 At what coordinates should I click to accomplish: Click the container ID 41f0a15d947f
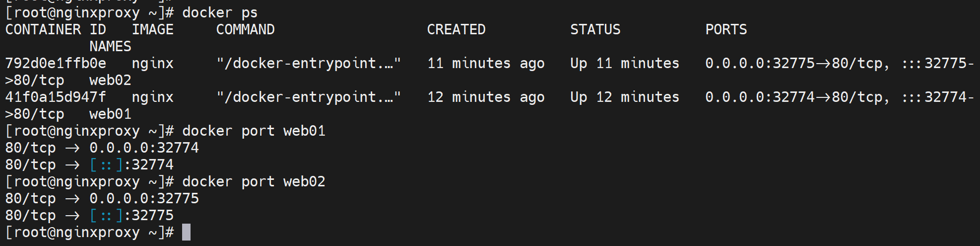pyautogui.click(x=56, y=97)
